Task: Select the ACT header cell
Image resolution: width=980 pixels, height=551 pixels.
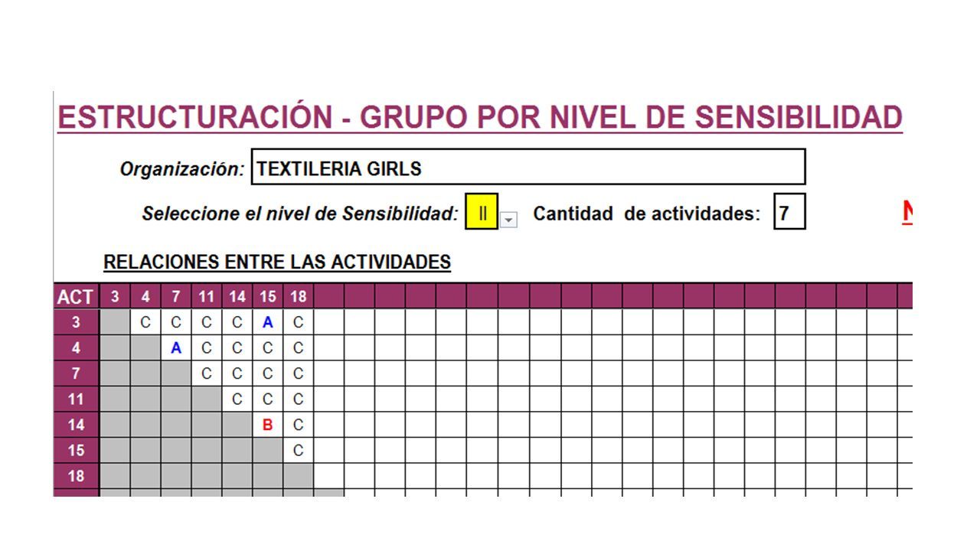Action: [x=76, y=297]
